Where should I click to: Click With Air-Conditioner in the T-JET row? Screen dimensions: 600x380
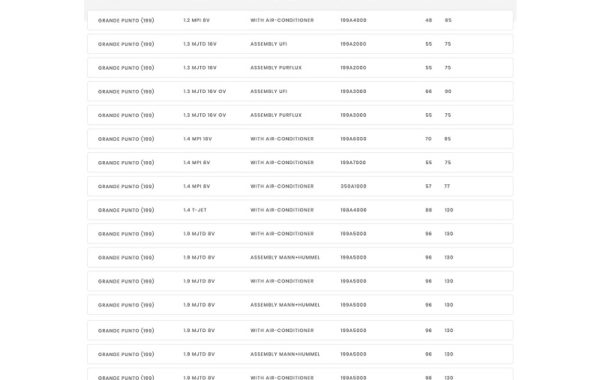(x=282, y=210)
